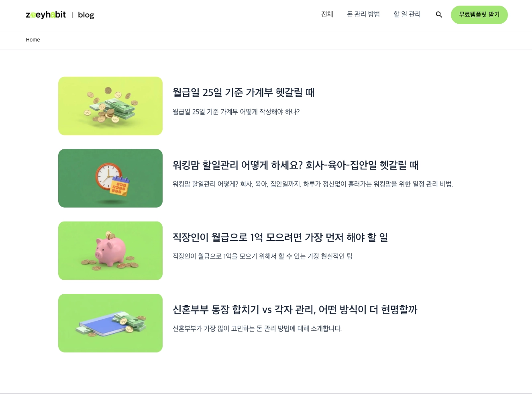This screenshot has height=395, width=532.
Task: Open the pink piggy bank thumbnail
Action: (x=110, y=250)
